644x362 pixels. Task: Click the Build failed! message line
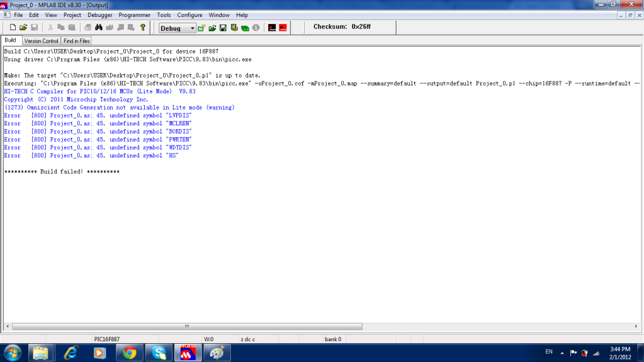tap(62, 171)
